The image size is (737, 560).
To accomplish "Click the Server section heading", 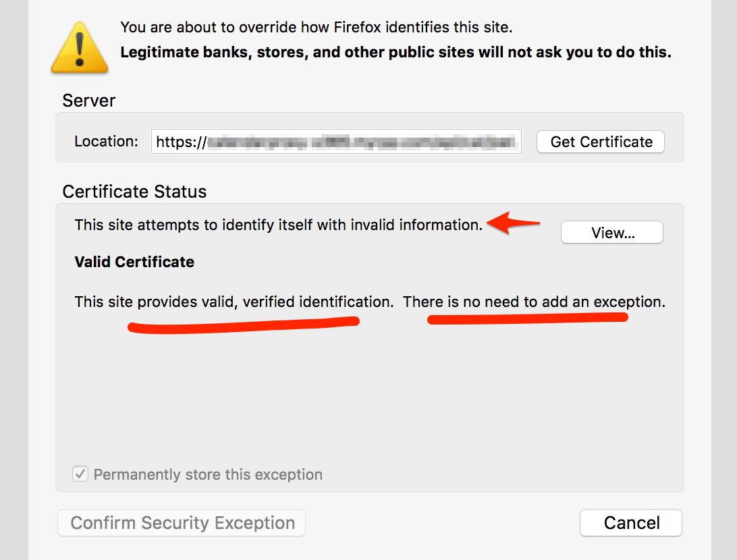I will point(88,101).
